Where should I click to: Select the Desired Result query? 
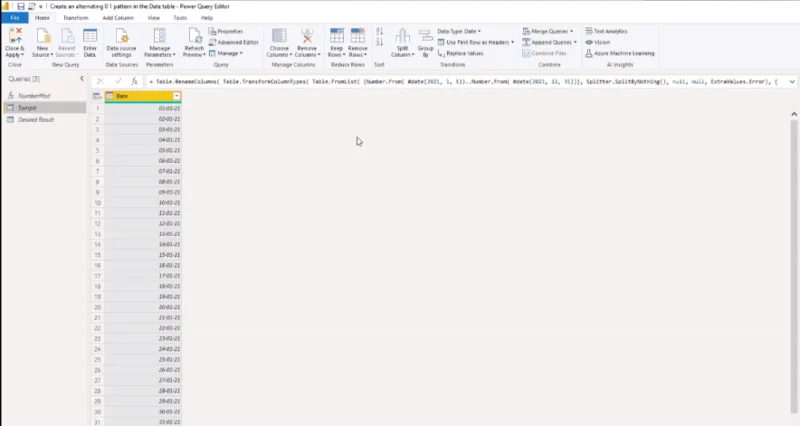click(36, 119)
